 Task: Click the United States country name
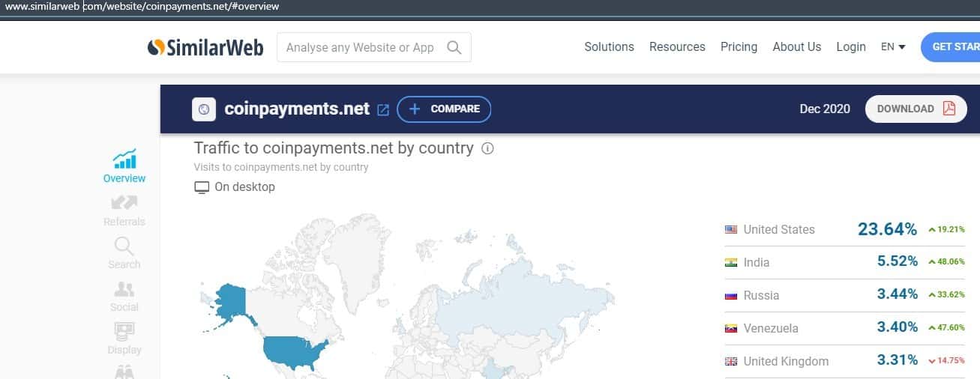(x=779, y=230)
